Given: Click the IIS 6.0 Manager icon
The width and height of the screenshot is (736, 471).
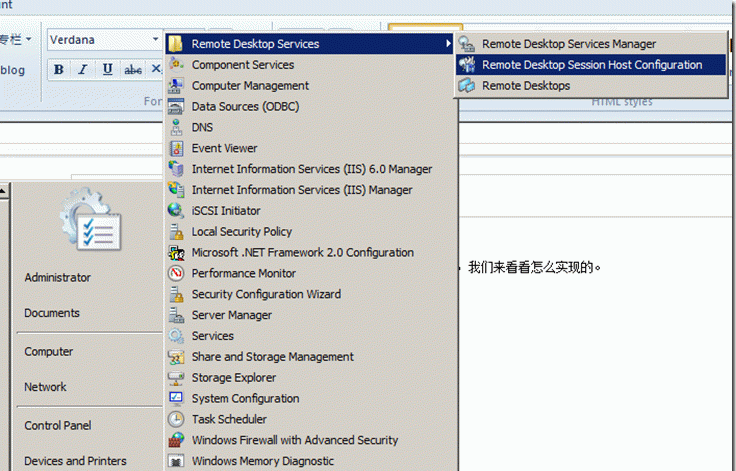Looking at the screenshot, I should (x=176, y=169).
